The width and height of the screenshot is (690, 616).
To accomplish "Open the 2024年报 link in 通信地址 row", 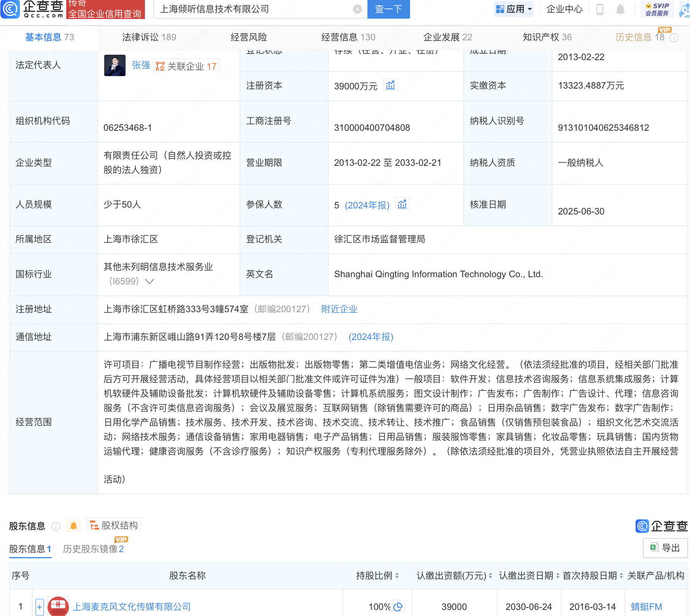I will coord(371,337).
